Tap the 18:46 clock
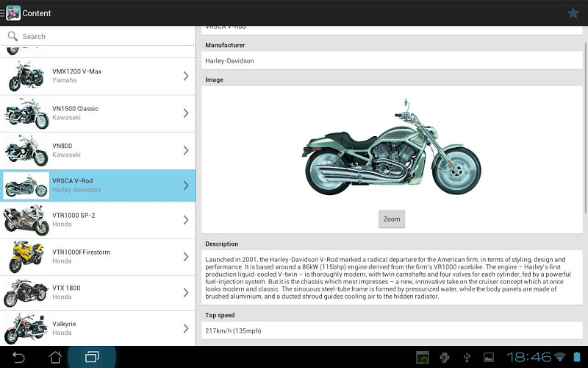The width and height of the screenshot is (588, 368). pos(529,357)
